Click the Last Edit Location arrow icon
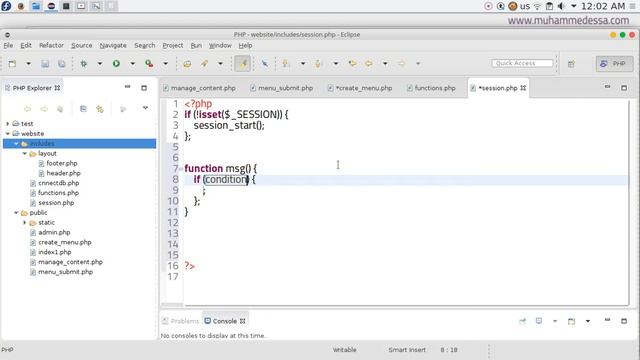The height and width of the screenshot is (360, 640). pyautogui.click(x=352, y=64)
